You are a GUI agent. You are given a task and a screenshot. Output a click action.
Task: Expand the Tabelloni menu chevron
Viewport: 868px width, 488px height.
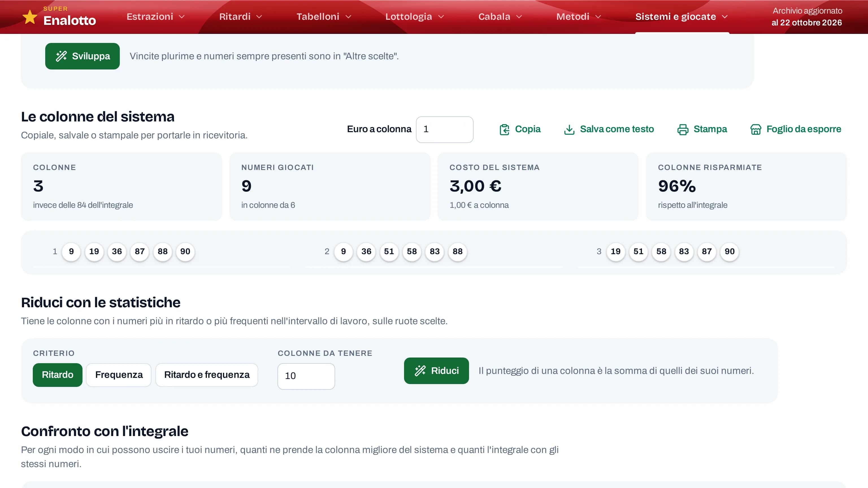click(x=348, y=17)
